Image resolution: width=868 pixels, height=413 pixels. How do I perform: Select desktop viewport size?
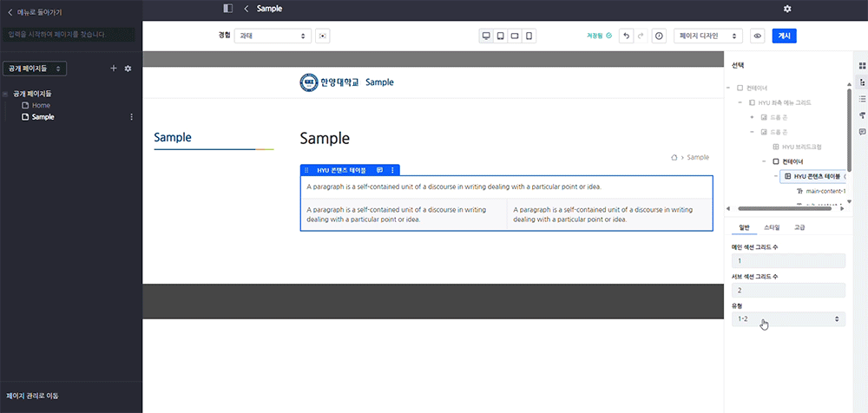tap(486, 36)
